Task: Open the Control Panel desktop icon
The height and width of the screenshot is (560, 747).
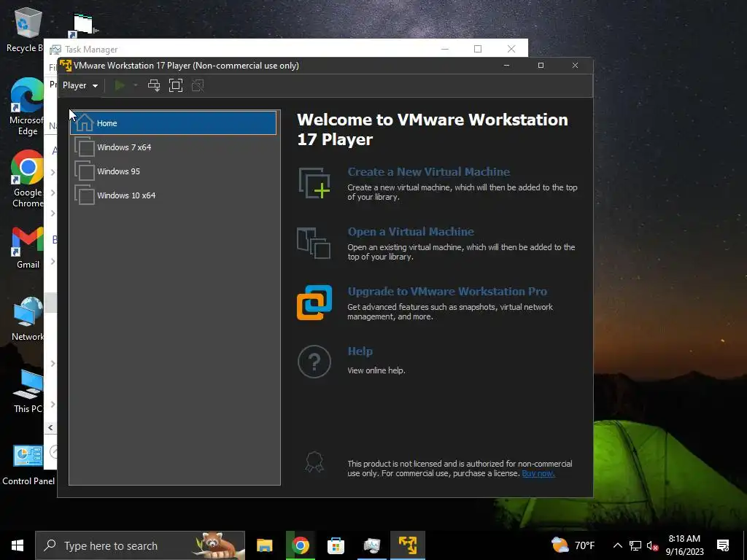Action: [28, 464]
